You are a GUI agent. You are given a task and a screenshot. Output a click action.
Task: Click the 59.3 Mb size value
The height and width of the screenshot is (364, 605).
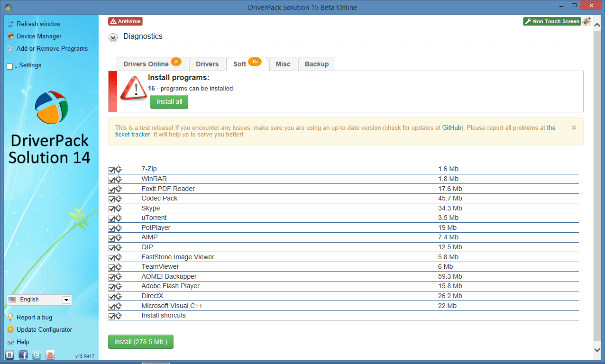click(450, 276)
